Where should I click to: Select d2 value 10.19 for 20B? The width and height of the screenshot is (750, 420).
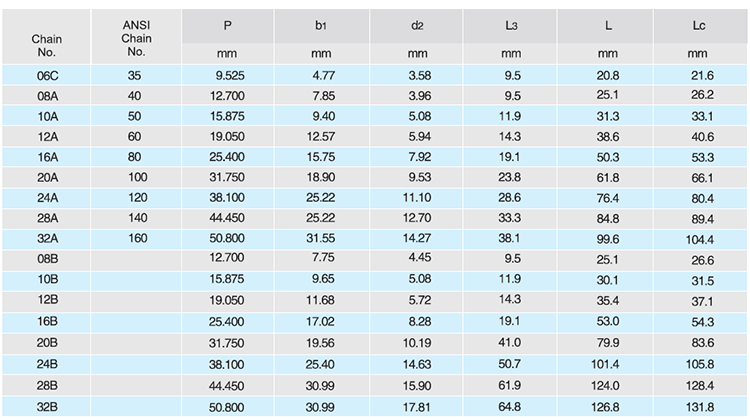(x=417, y=343)
